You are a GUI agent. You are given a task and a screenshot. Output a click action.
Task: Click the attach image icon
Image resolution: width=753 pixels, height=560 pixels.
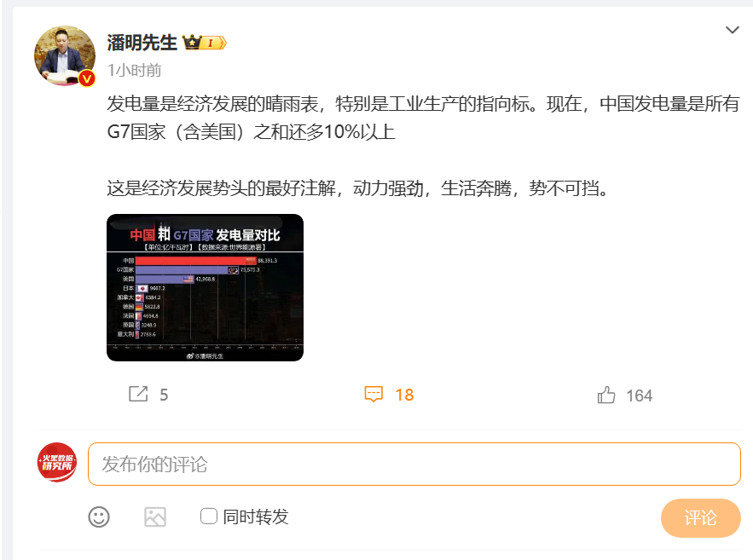tap(155, 517)
